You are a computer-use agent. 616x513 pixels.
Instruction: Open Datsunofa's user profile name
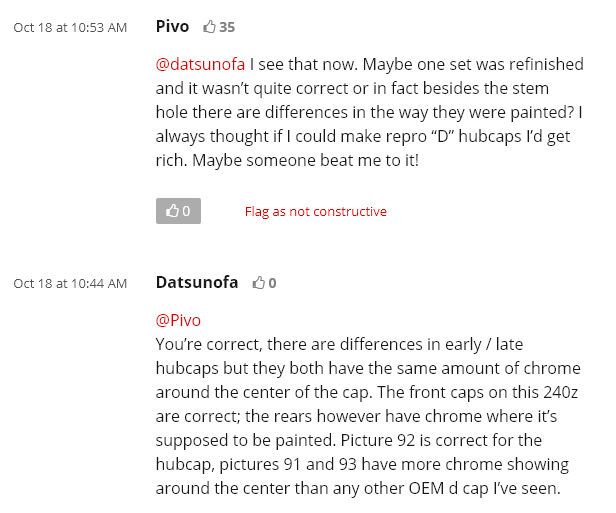(x=197, y=282)
